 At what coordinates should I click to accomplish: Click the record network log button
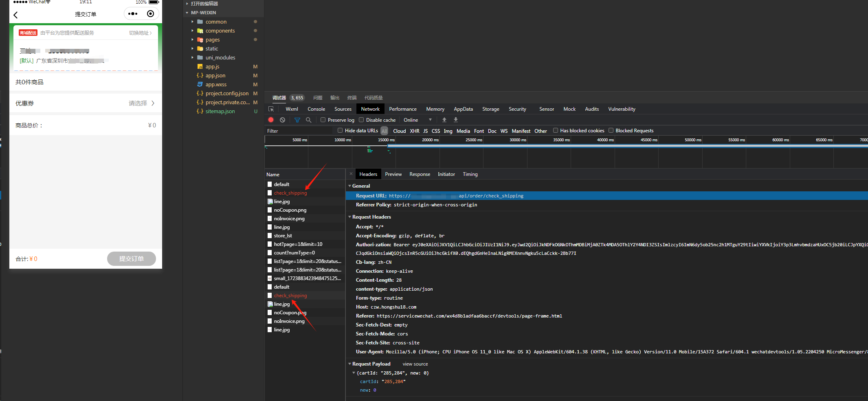click(271, 120)
